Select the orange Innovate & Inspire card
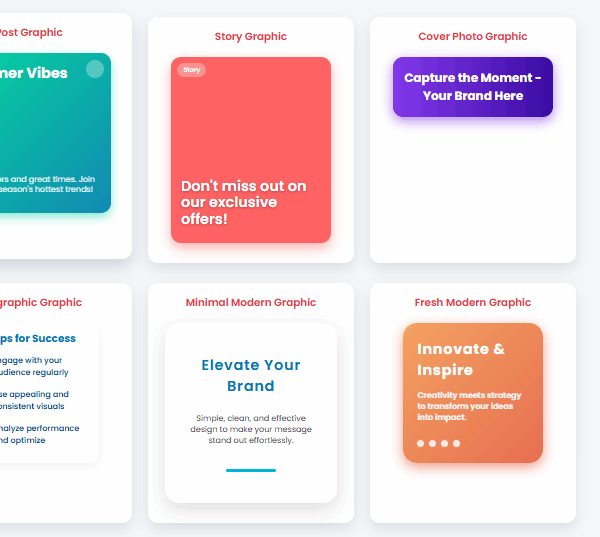 pos(473,393)
